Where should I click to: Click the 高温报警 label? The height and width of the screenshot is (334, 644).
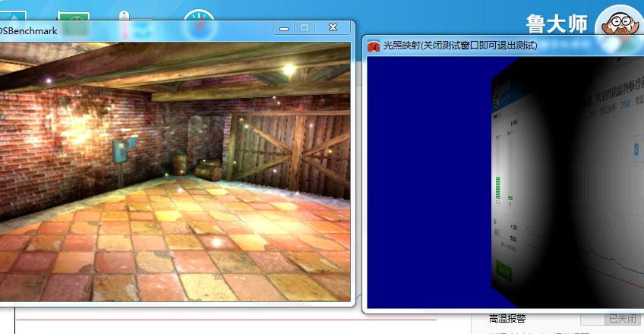[x=507, y=319]
